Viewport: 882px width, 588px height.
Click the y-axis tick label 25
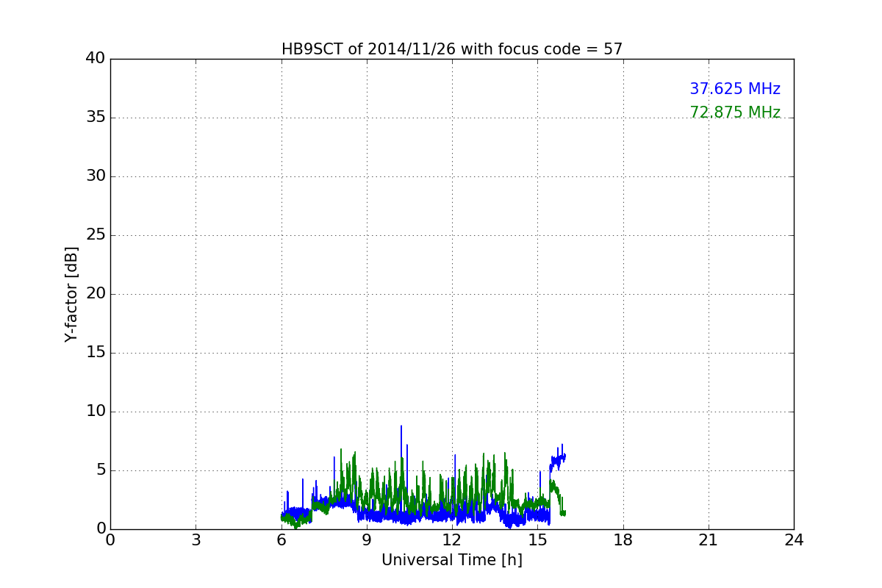click(96, 235)
